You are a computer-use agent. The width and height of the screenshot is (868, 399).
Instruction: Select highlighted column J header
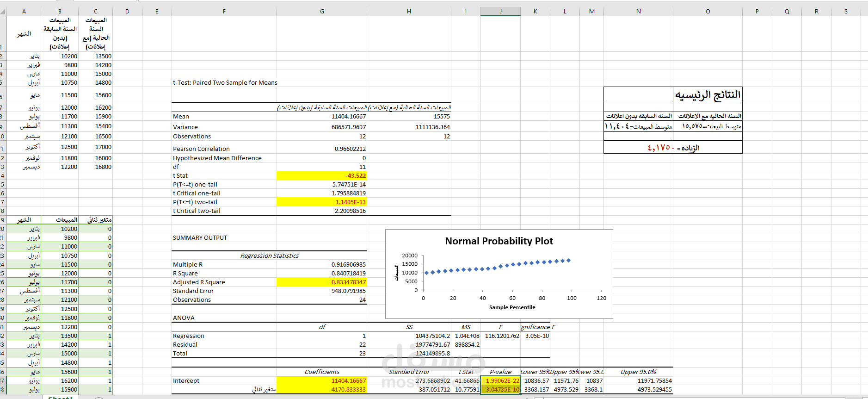click(500, 11)
